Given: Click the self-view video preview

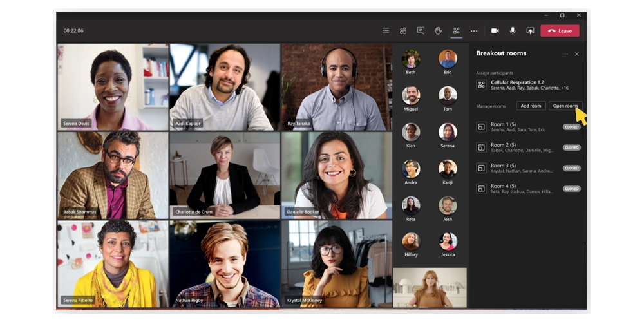Looking at the screenshot, I should coord(430,287).
